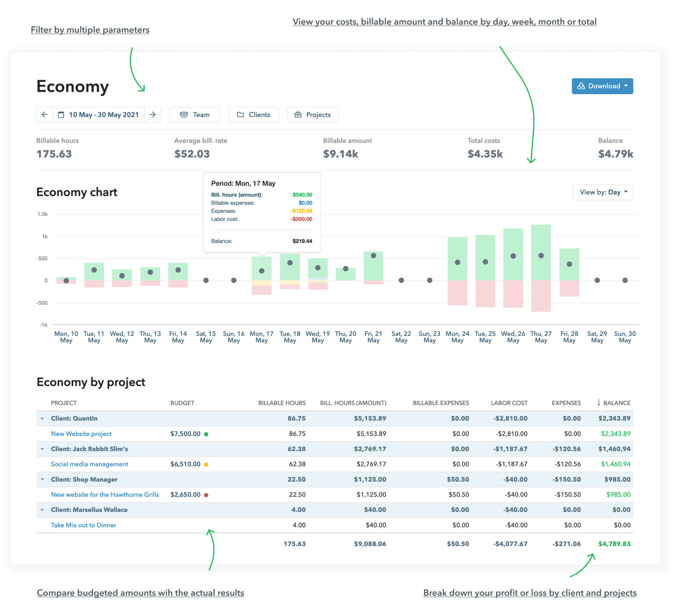Screen dimensions: 676x616
Task: Collapse the Client: Shop Manager group
Action: point(42,479)
